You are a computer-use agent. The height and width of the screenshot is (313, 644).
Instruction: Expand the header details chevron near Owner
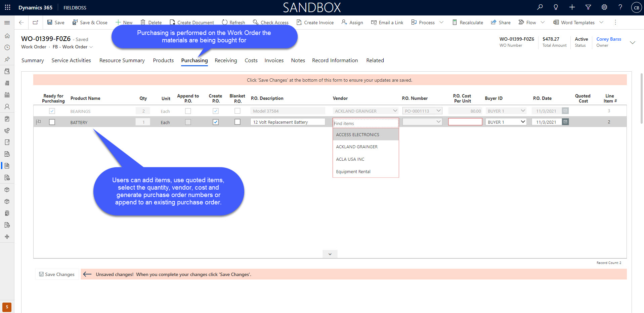[x=633, y=43]
